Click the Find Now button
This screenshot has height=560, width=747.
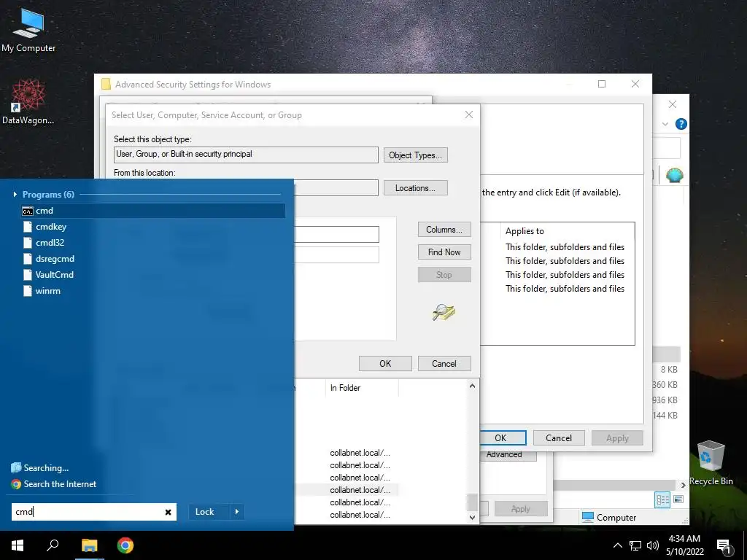coord(444,252)
